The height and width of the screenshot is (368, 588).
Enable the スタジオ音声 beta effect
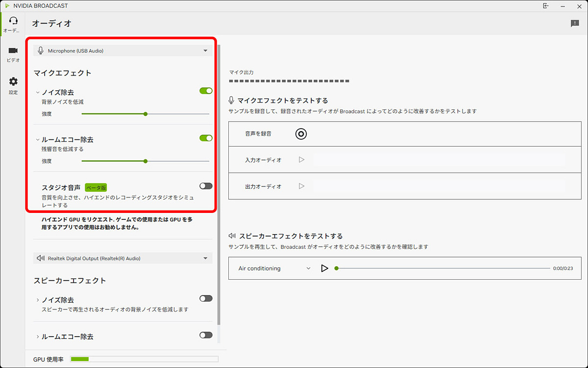pos(205,185)
